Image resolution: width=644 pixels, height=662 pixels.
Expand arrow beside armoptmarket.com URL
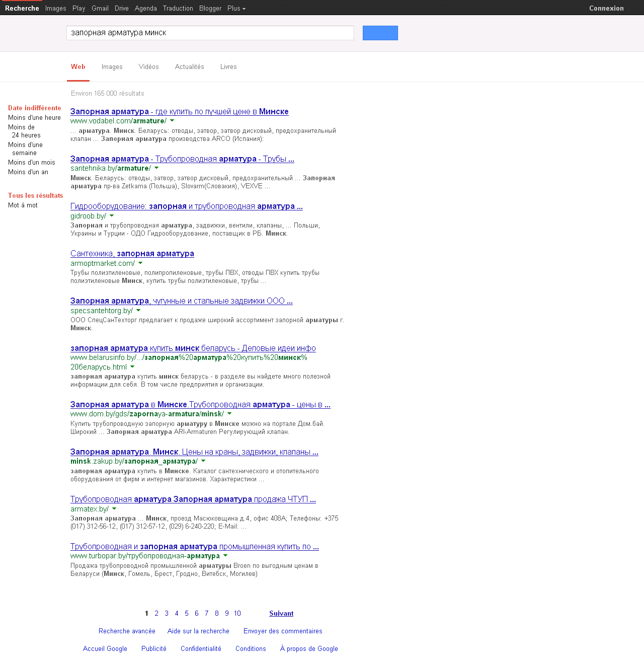[140, 263]
